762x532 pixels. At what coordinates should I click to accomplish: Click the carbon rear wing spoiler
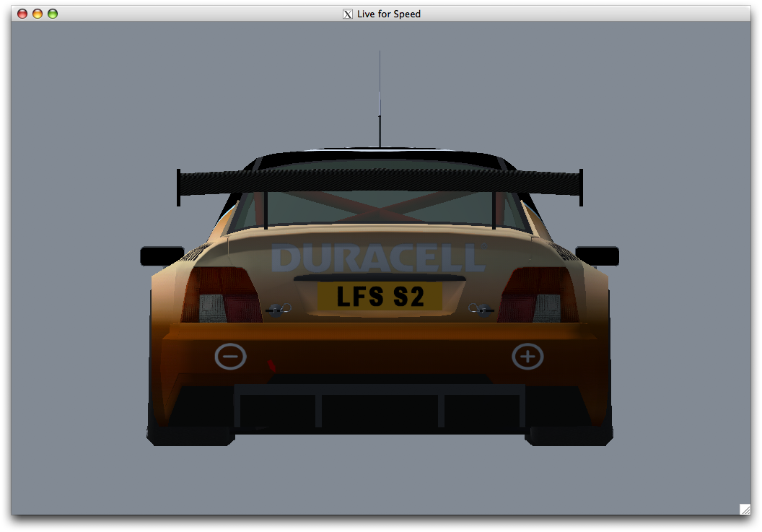(x=380, y=182)
